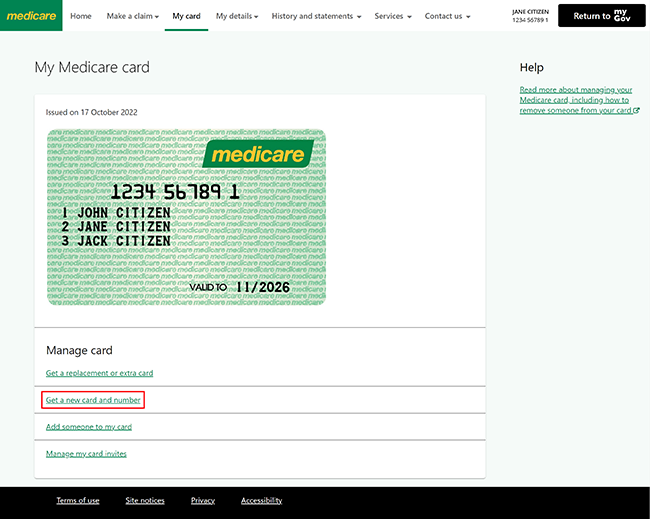Open Terms of use footer link

pos(78,500)
